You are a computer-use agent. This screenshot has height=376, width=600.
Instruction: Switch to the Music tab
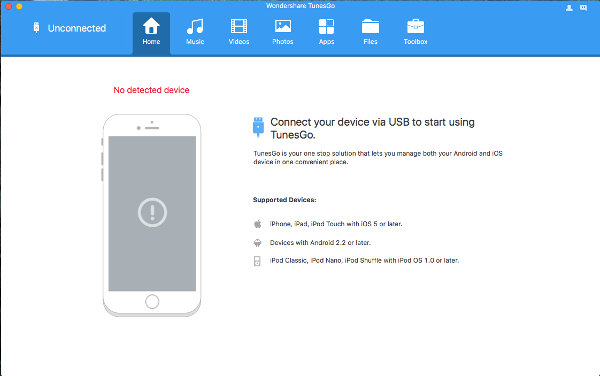[195, 33]
